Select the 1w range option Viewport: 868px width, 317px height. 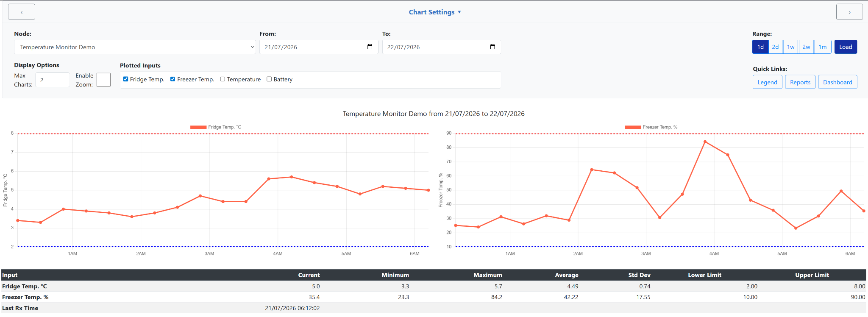[790, 47]
